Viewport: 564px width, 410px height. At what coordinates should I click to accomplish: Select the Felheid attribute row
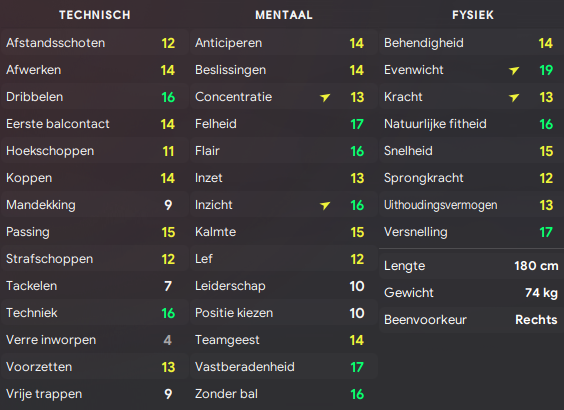284,124
